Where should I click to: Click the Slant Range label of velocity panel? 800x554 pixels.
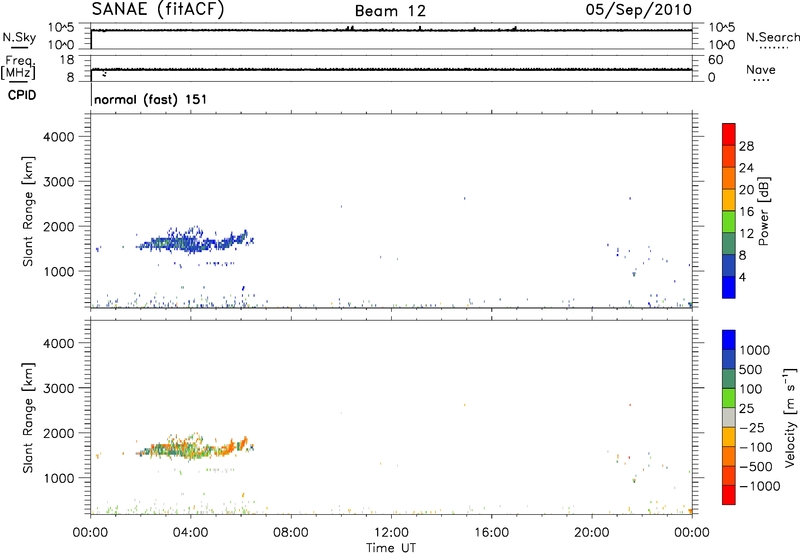(28, 418)
